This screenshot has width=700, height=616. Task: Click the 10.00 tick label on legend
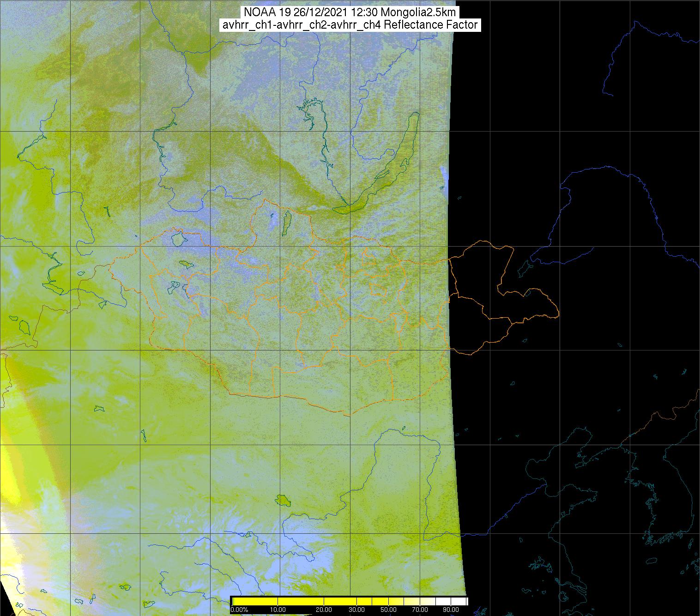tap(278, 610)
